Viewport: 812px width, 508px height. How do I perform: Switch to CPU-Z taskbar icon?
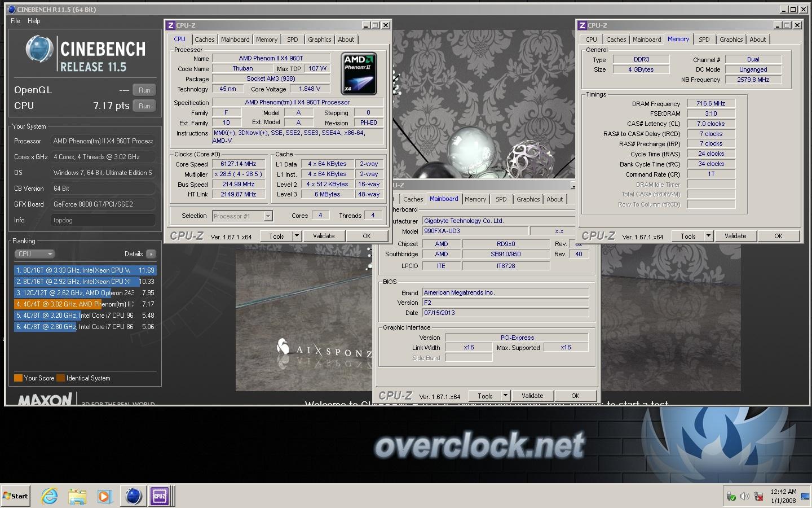tap(160, 496)
